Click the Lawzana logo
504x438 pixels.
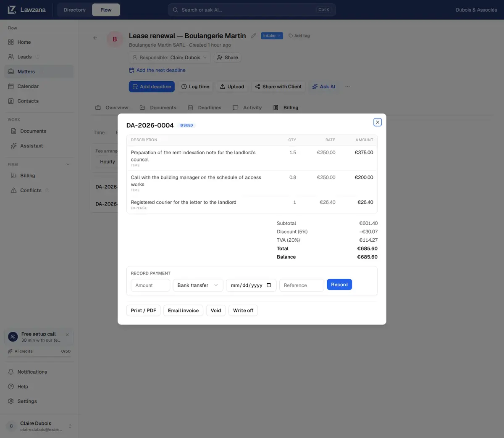27,10
